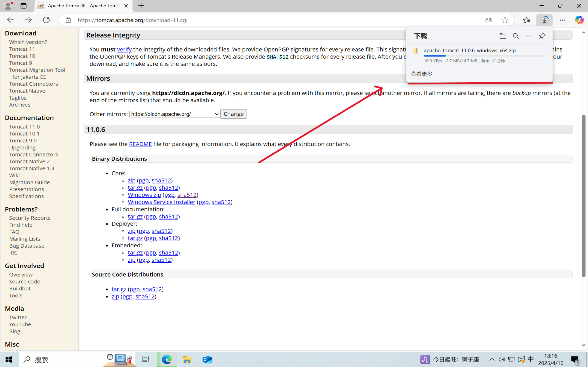The width and height of the screenshot is (588, 367).
Task: Open the README link
Action: pyautogui.click(x=140, y=144)
